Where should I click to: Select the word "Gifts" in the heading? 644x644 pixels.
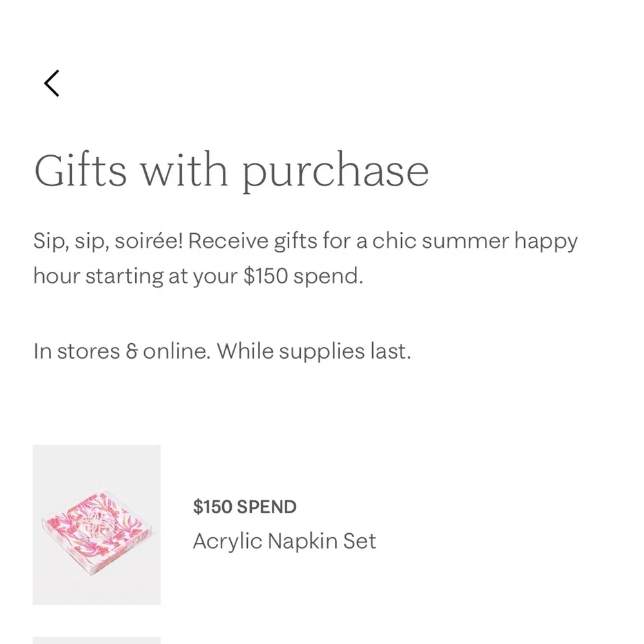coord(80,171)
